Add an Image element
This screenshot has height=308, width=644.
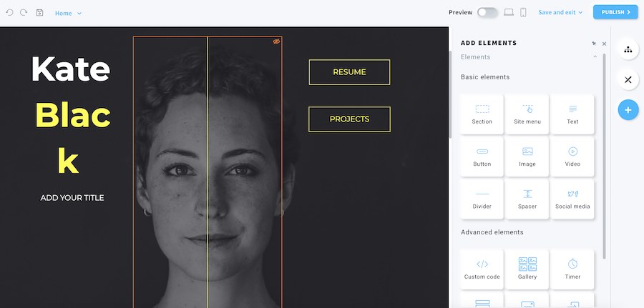pyautogui.click(x=527, y=157)
